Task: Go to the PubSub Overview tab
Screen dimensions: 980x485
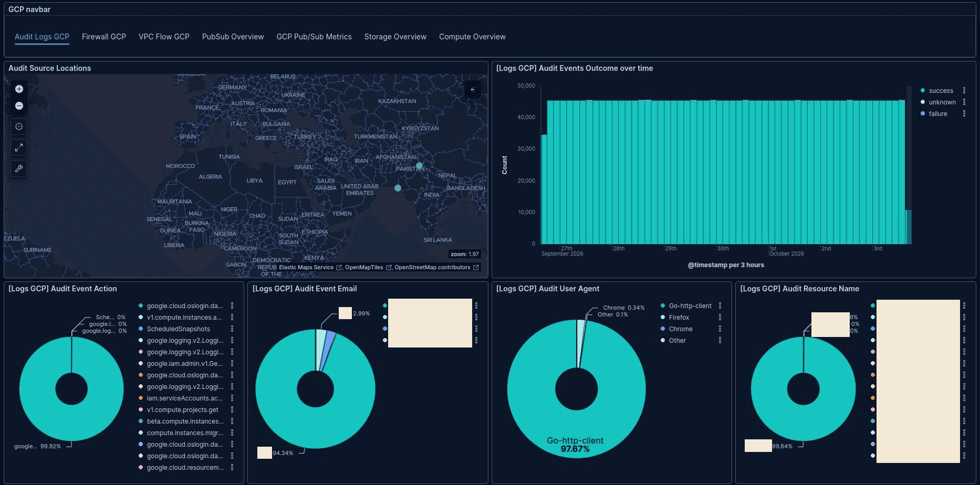Action: click(233, 37)
